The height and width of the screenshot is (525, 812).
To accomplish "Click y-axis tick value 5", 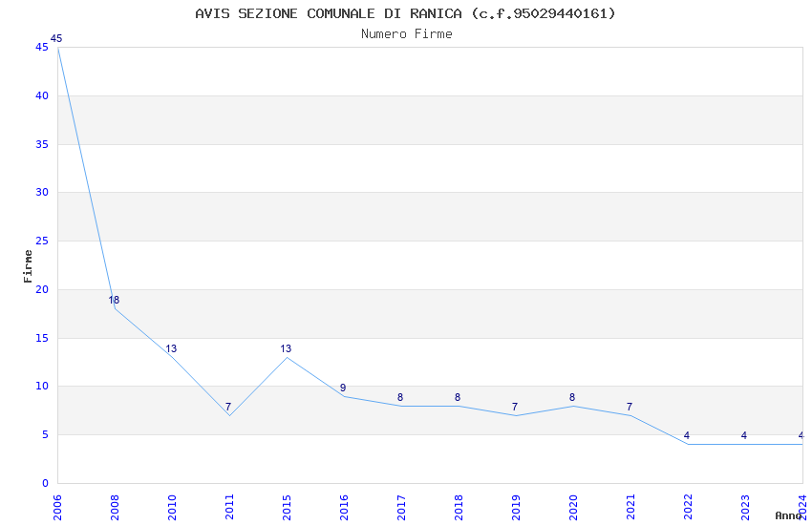I will (x=45, y=434).
